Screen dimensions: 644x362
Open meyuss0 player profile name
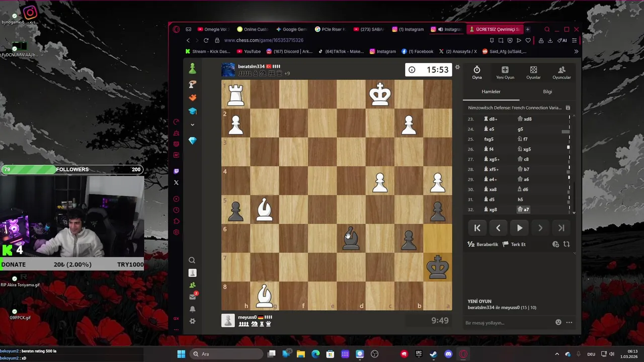[247, 317]
